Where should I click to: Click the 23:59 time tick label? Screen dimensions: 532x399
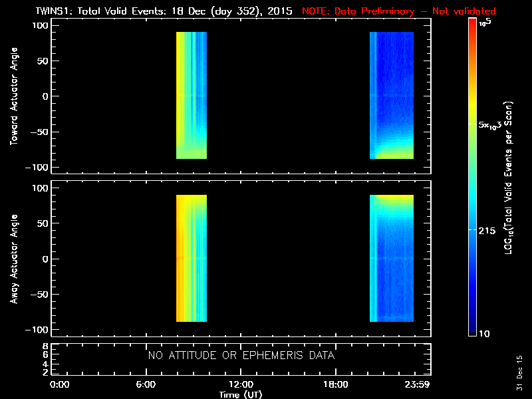tap(418, 385)
